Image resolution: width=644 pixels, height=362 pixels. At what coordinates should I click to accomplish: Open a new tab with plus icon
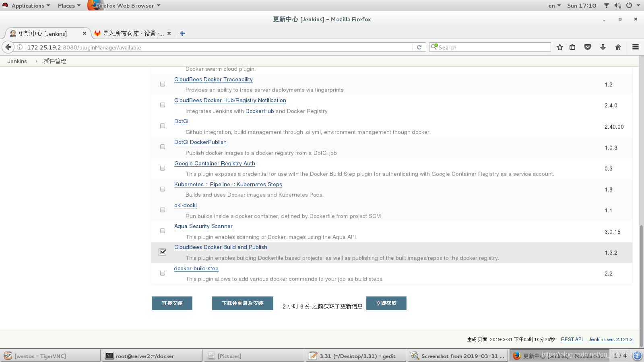pyautogui.click(x=182, y=33)
